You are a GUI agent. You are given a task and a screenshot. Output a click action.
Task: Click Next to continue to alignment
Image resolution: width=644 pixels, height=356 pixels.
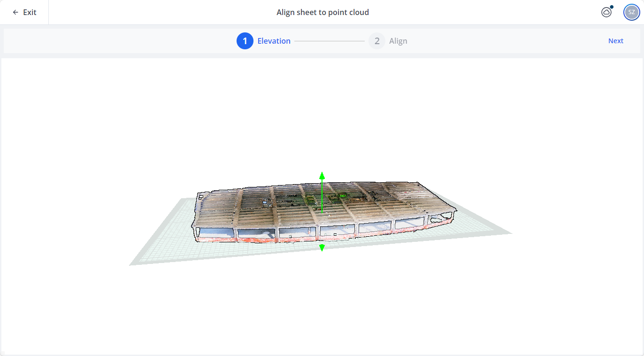pyautogui.click(x=615, y=41)
